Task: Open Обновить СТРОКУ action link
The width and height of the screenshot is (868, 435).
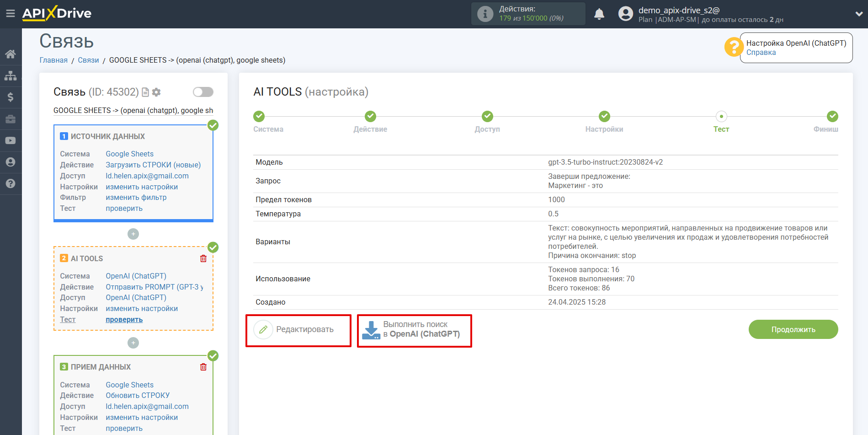Action: click(138, 396)
